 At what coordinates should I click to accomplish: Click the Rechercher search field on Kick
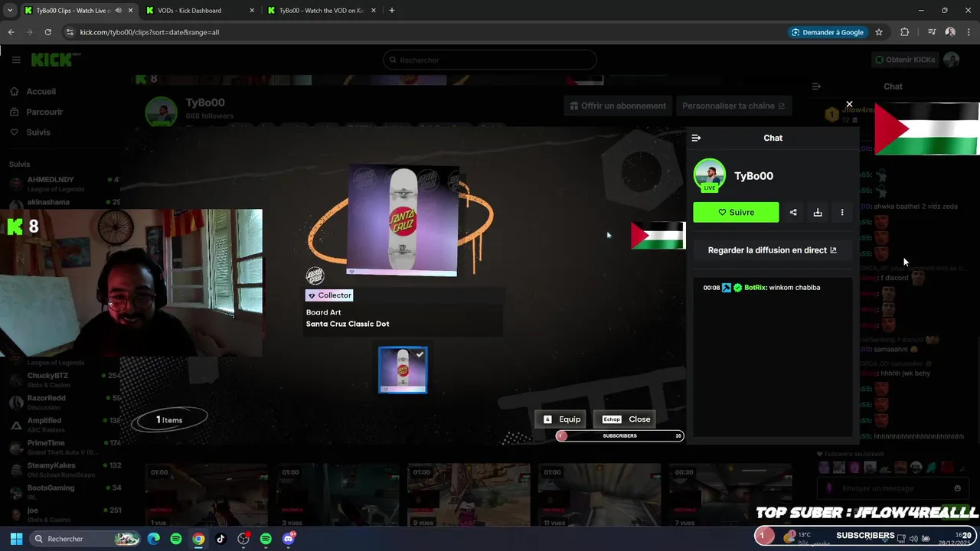point(490,60)
